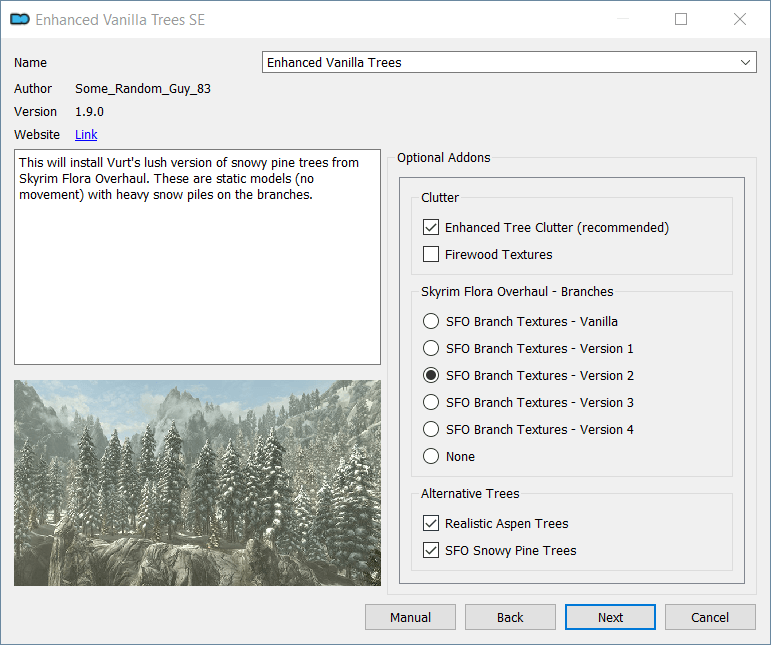Click inside the description text box

197,257
